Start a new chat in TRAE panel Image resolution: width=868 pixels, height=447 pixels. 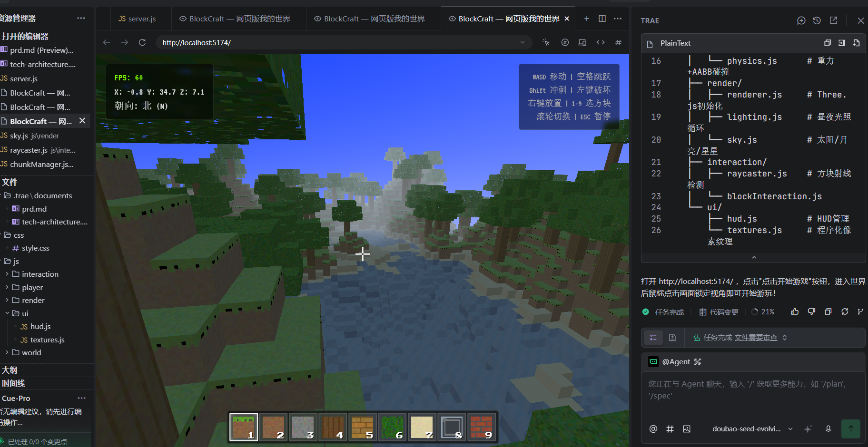coord(801,20)
